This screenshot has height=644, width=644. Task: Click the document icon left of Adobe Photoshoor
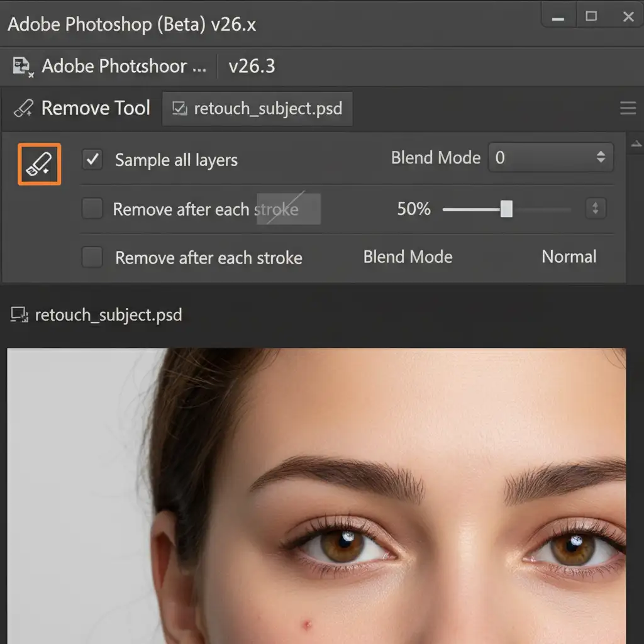click(x=23, y=67)
